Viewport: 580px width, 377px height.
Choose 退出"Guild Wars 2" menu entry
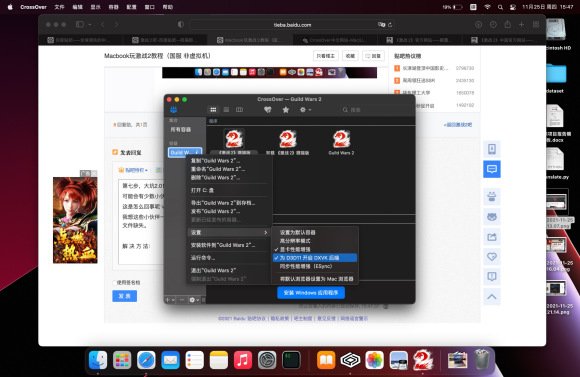(x=228, y=270)
